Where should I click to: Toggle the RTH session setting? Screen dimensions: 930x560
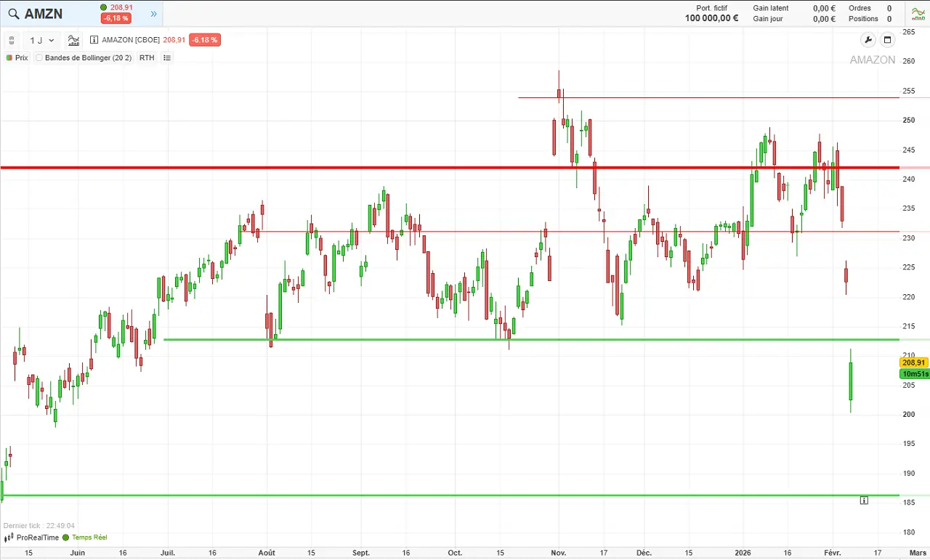(x=147, y=57)
